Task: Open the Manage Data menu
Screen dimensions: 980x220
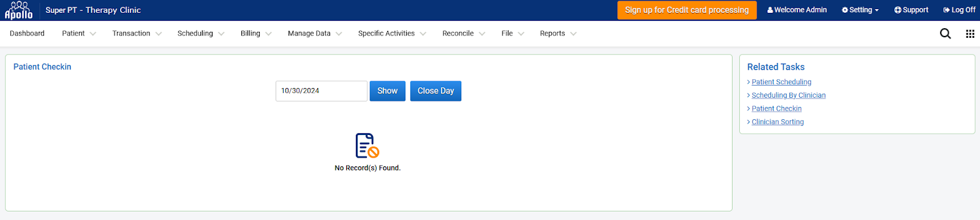Action: 315,34
